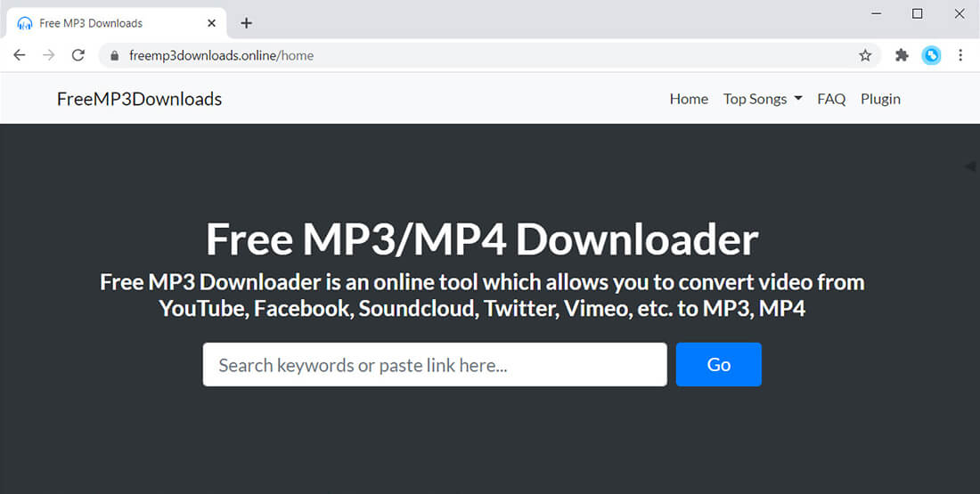The width and height of the screenshot is (980, 494).
Task: Click the address bar URL
Action: (x=221, y=55)
